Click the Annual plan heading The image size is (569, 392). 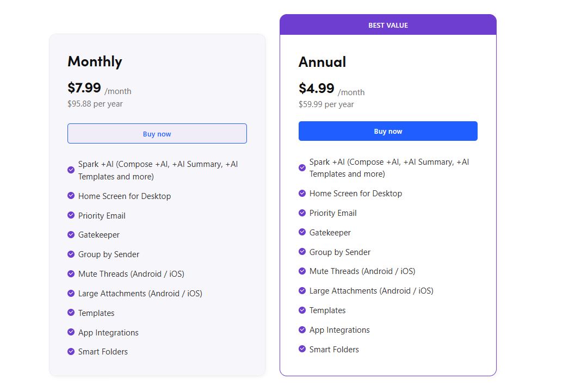pyautogui.click(x=322, y=62)
